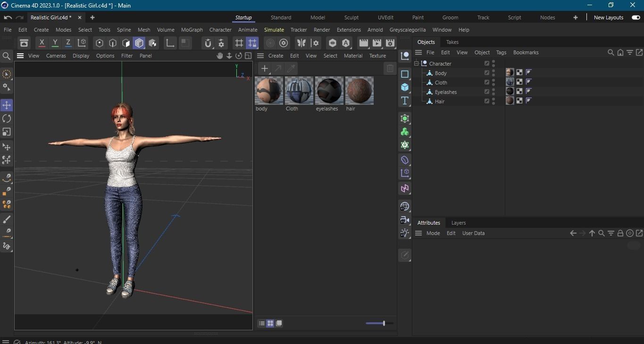The image size is (644, 344).
Task: Toggle the X axis lock
Action: click(42, 43)
